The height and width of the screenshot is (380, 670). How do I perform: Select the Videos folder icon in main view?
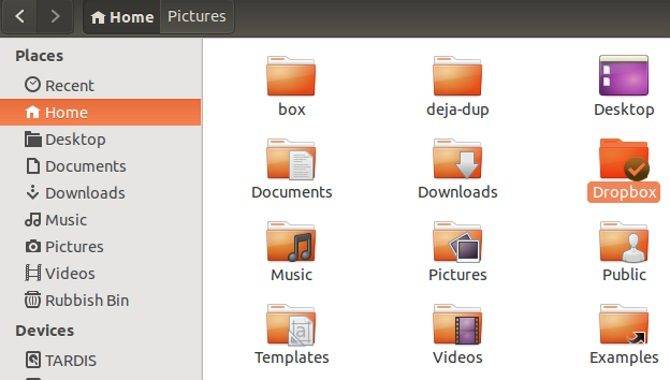(x=457, y=324)
